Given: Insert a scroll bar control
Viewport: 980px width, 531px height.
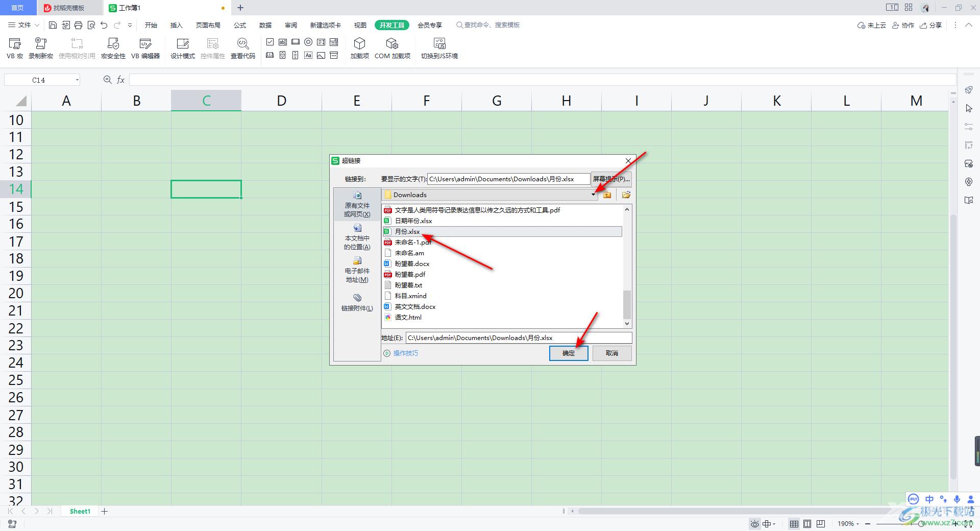Looking at the screenshot, I should [296, 55].
